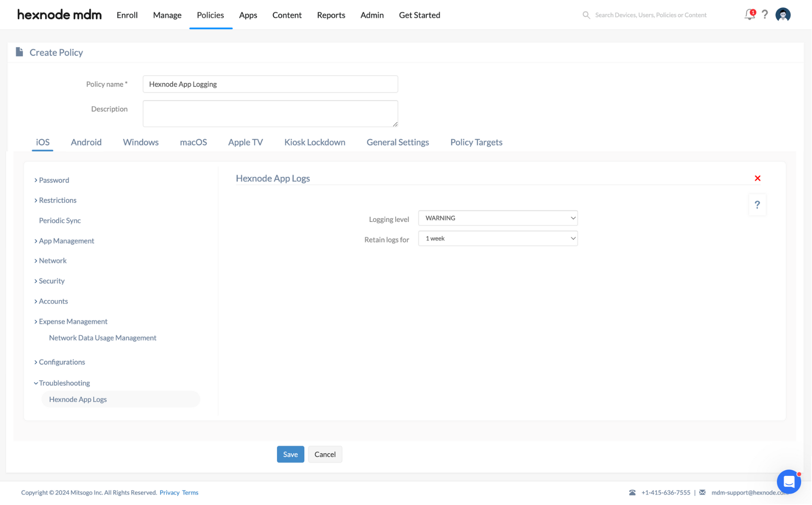812x505 pixels.
Task: Expand the App Management section
Action: pos(64,241)
